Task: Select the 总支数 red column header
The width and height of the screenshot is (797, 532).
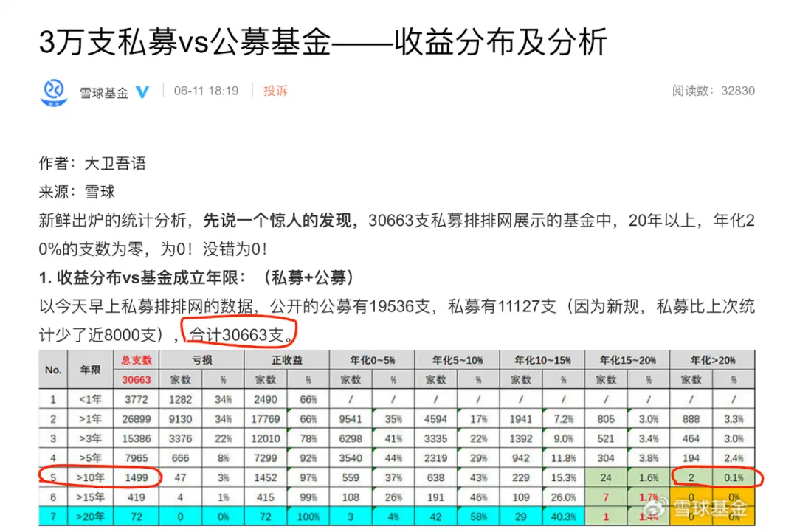Action: (137, 360)
